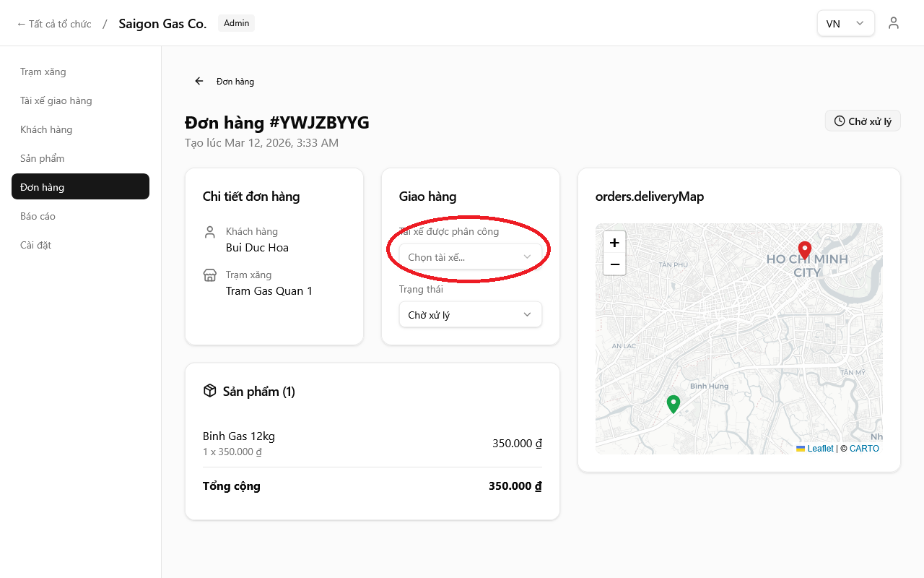Viewport: 924px width, 578px height.
Task: Click the Leaflet attribution icon on the map
Action: pyautogui.click(x=801, y=448)
